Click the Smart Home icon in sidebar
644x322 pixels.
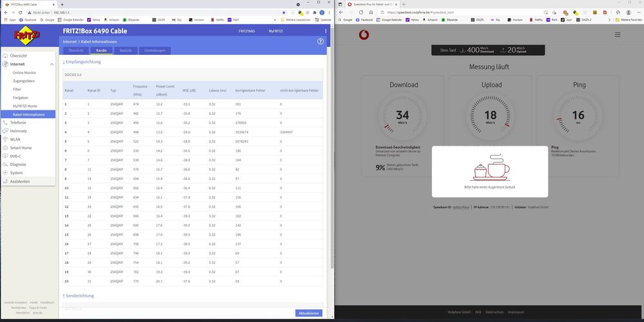[x=5, y=148]
